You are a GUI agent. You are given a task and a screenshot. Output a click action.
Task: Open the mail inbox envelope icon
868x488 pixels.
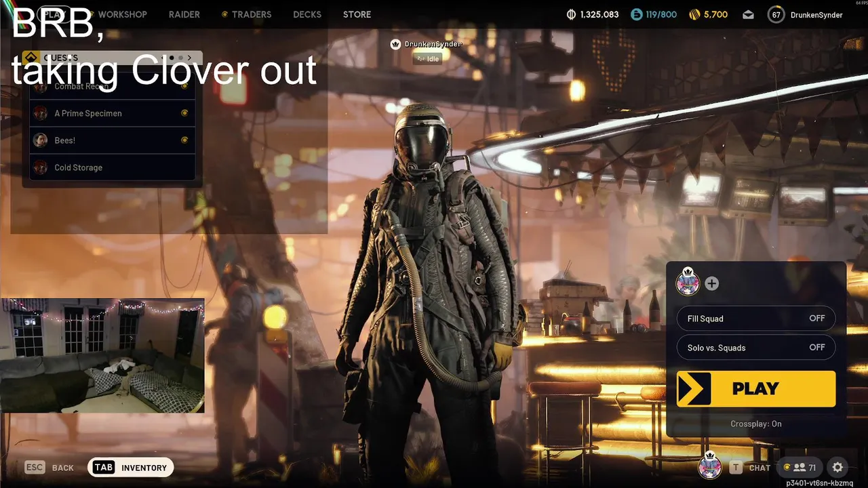[x=748, y=14]
